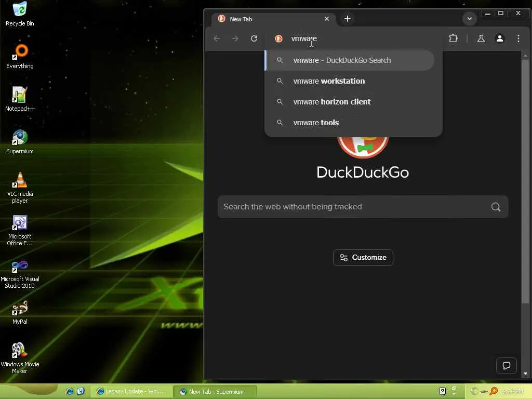Open the Recycle Bin desktop icon
The height and width of the screenshot is (399, 532).
click(x=20, y=14)
